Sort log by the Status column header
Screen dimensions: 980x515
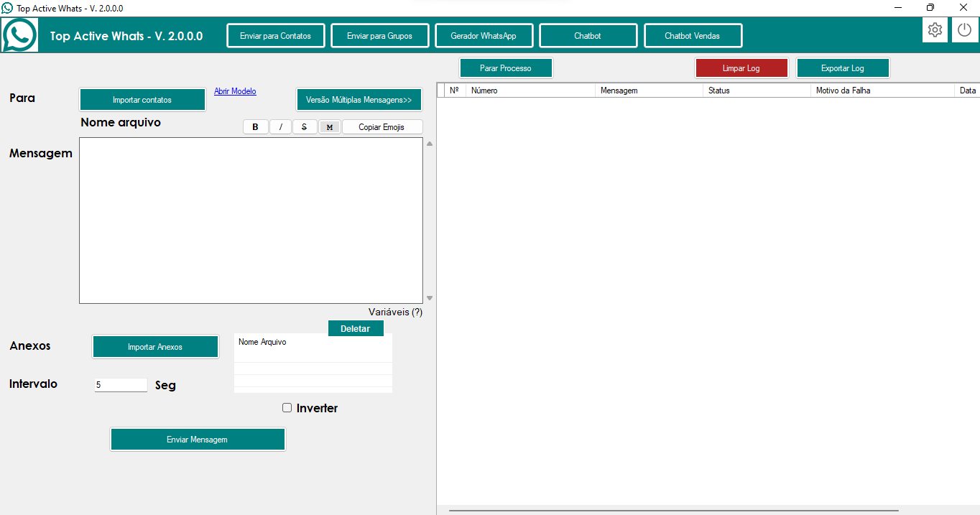[757, 91]
